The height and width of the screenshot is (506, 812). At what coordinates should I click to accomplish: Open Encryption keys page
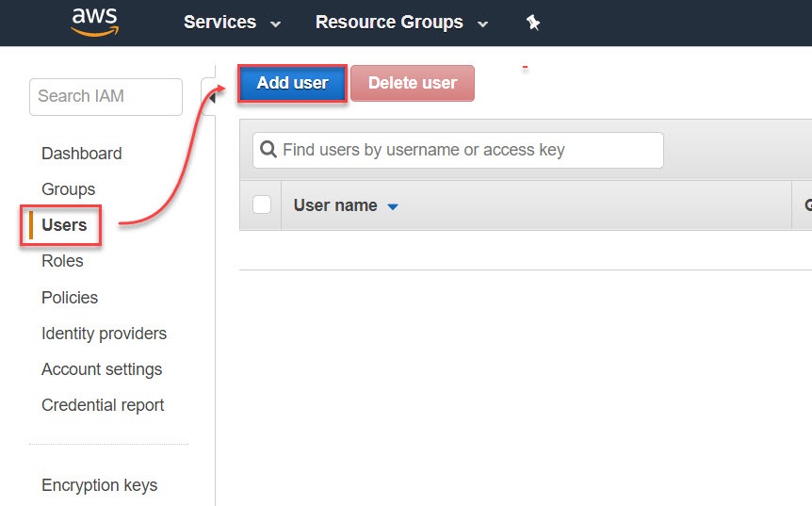(100, 485)
